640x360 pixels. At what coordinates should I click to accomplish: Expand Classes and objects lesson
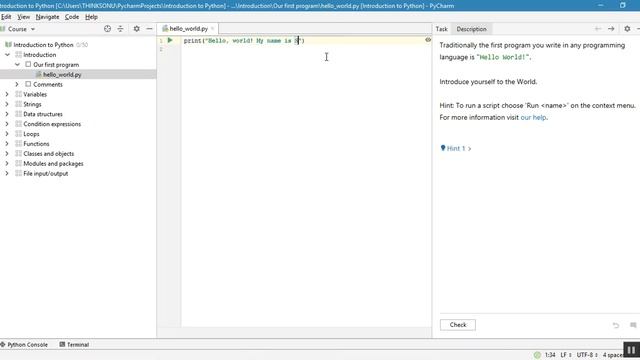(7, 153)
